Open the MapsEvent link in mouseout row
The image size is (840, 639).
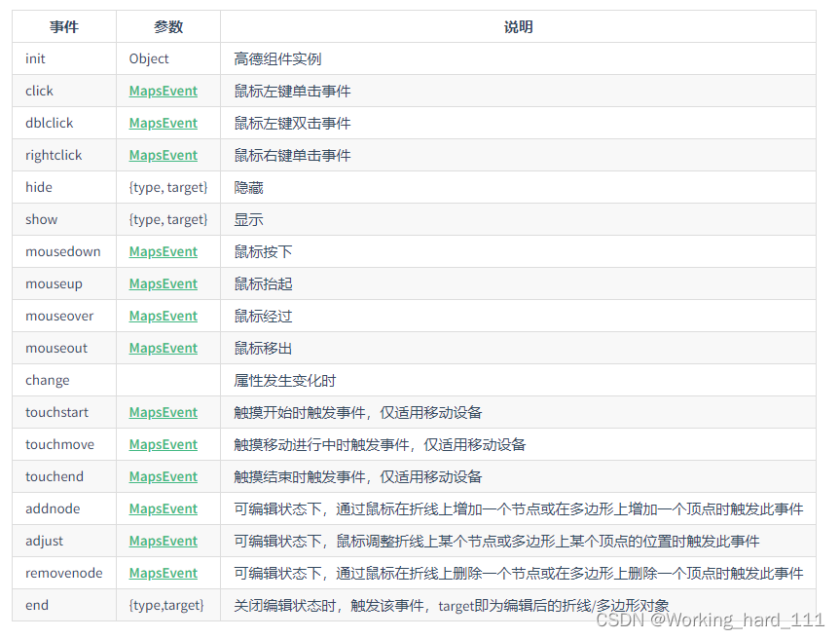[164, 349]
